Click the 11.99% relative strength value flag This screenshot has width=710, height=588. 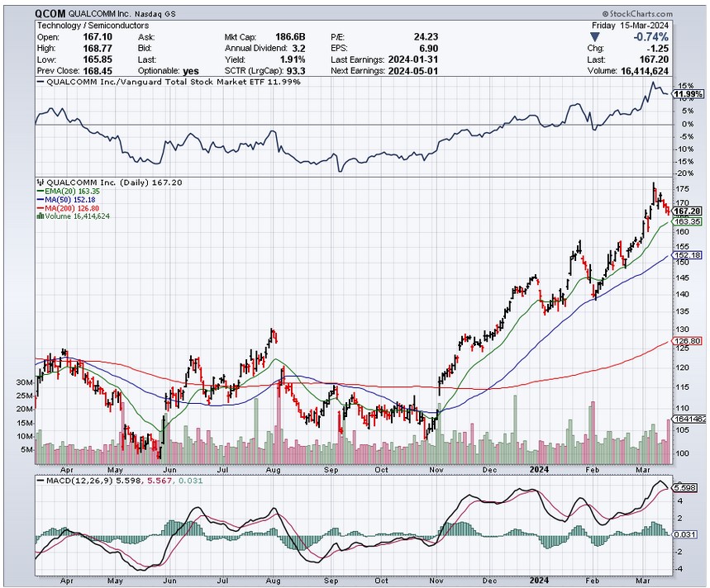click(688, 94)
